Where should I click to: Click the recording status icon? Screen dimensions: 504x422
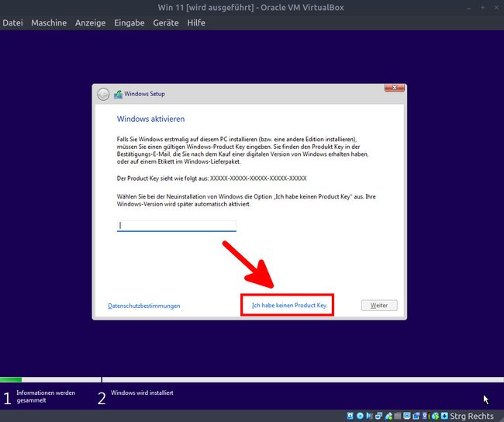416,416
